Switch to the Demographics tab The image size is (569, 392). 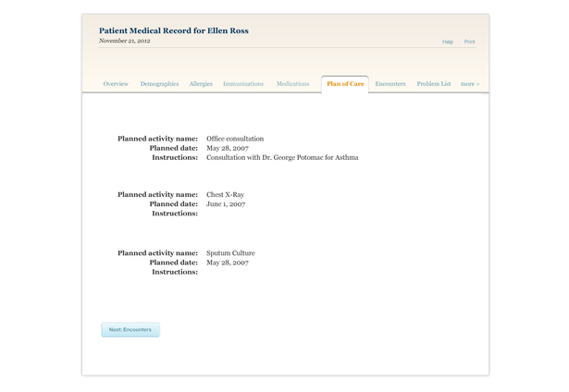pos(160,84)
